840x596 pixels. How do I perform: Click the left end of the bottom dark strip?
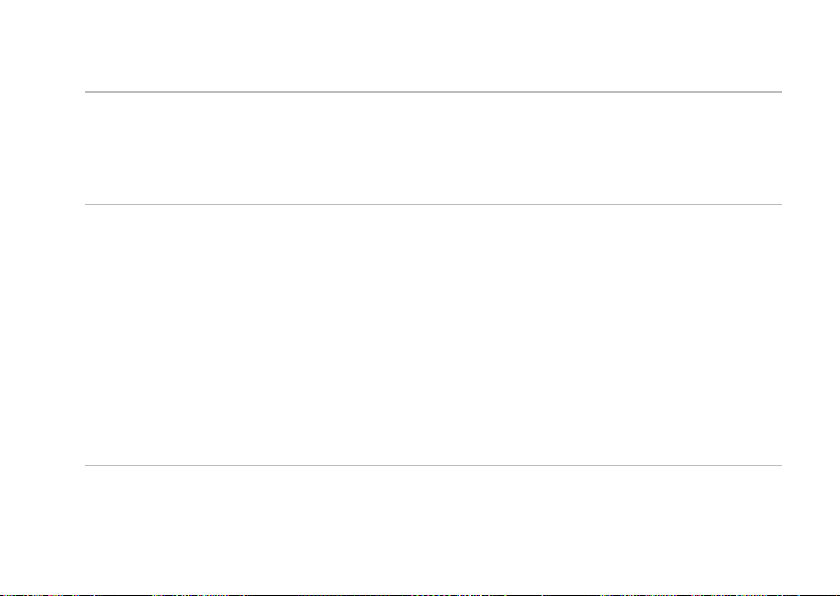(3, 594)
